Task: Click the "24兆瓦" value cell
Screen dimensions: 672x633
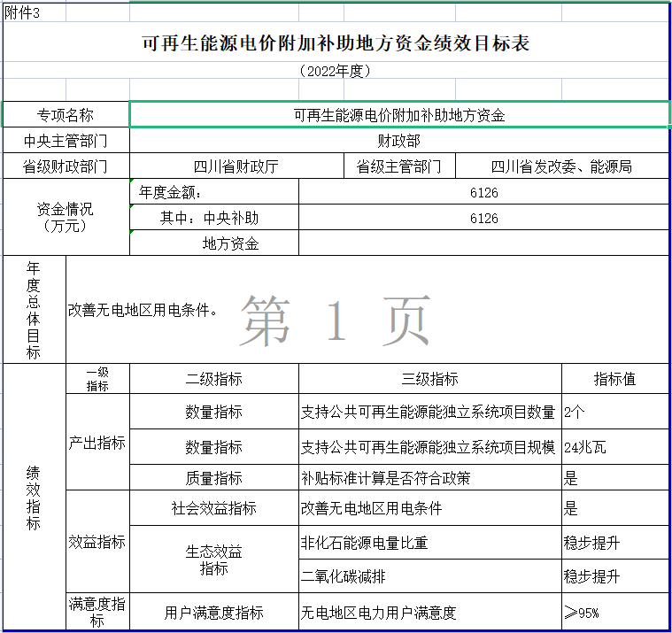Action: pyautogui.click(x=614, y=447)
